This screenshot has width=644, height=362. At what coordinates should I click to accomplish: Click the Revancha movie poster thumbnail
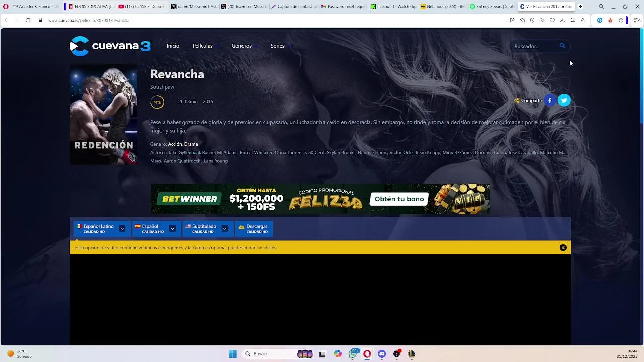pos(104,115)
